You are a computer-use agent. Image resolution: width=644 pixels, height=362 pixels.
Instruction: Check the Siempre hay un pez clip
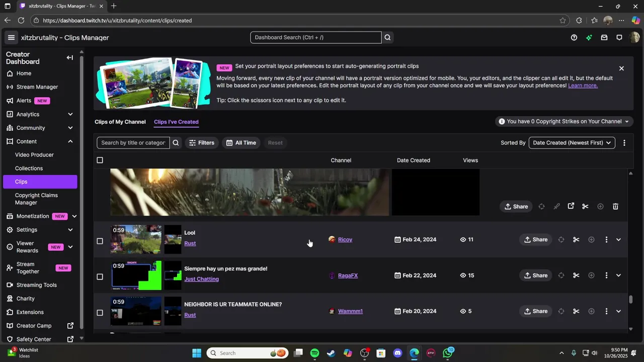(100, 277)
